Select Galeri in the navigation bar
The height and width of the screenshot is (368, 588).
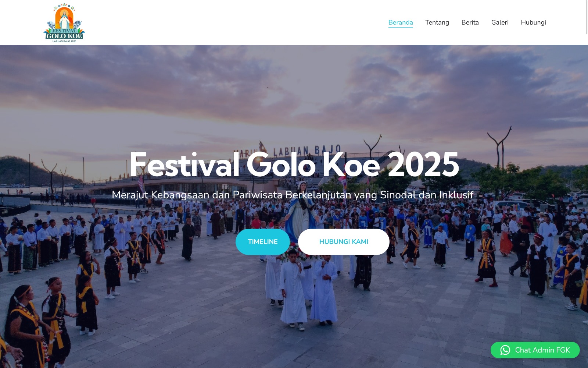tap(500, 22)
